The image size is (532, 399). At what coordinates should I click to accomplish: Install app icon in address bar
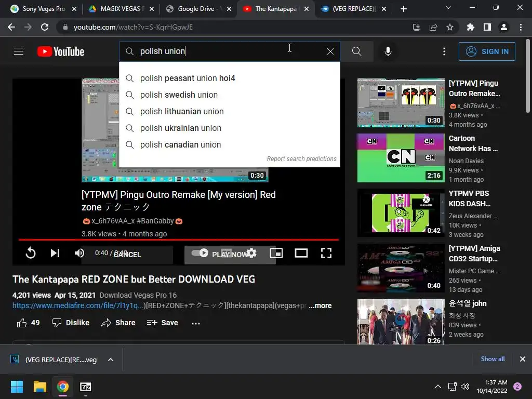coord(416,27)
